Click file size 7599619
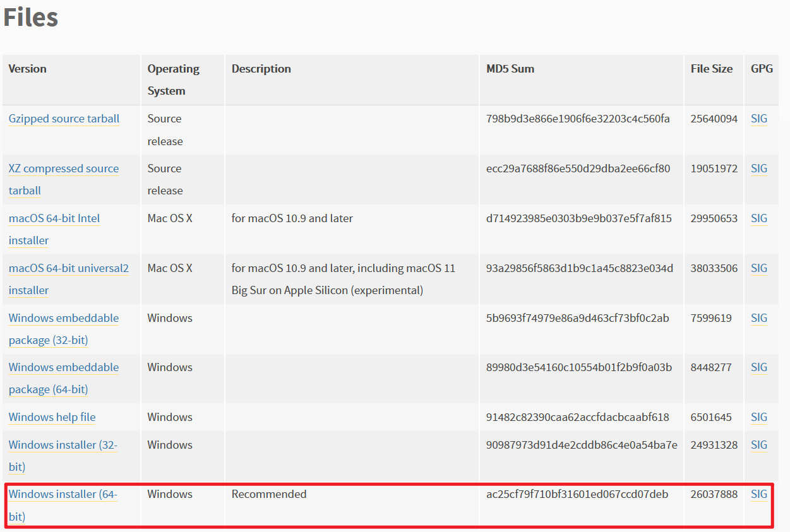This screenshot has width=790, height=532. (x=712, y=318)
